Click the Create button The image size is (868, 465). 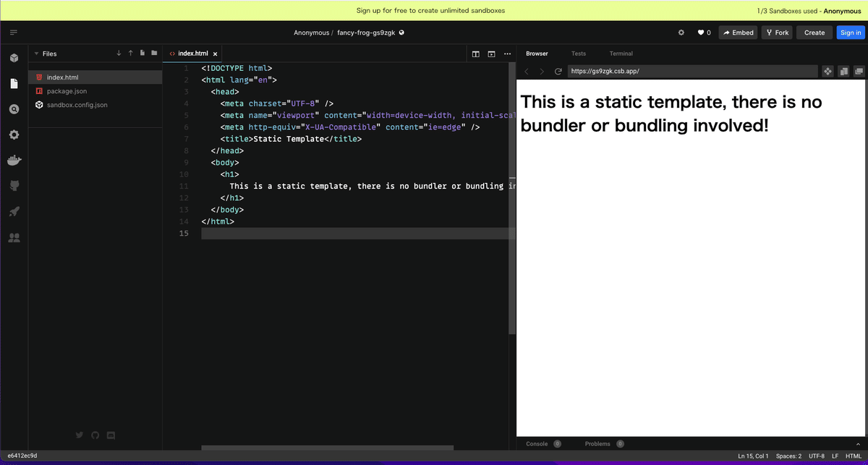click(814, 33)
